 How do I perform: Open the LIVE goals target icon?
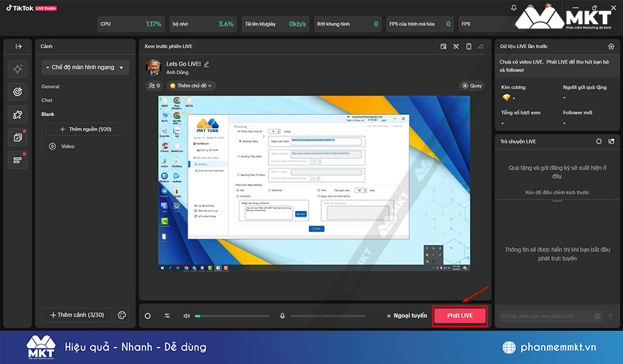pyautogui.click(x=18, y=91)
